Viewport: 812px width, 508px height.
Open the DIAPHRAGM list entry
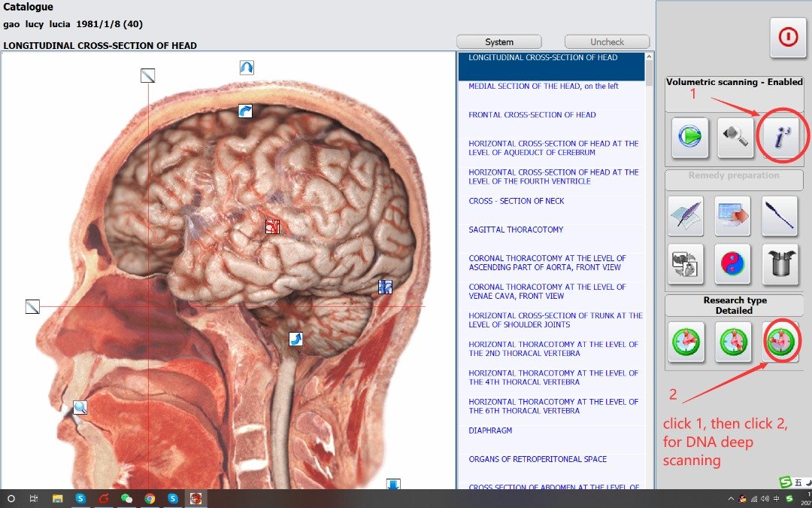(490, 430)
